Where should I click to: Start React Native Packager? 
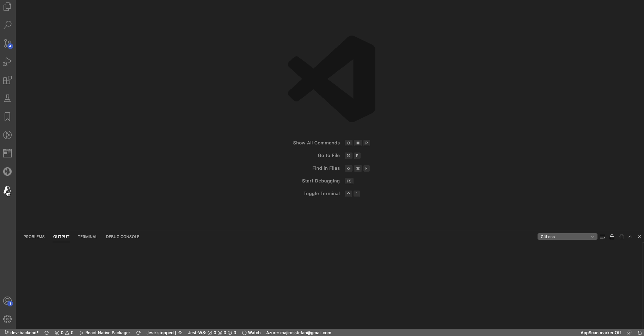105,333
